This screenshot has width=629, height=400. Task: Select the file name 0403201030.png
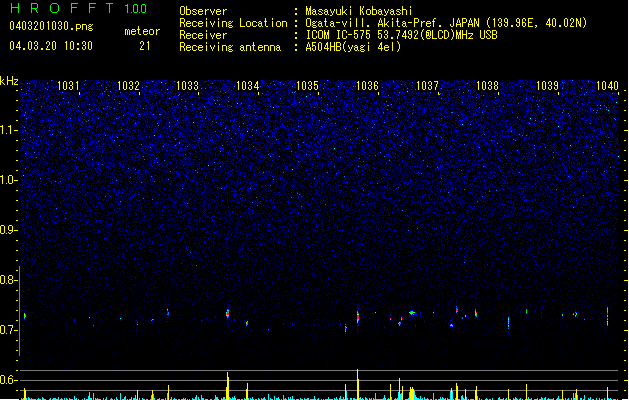pyautogui.click(x=51, y=26)
